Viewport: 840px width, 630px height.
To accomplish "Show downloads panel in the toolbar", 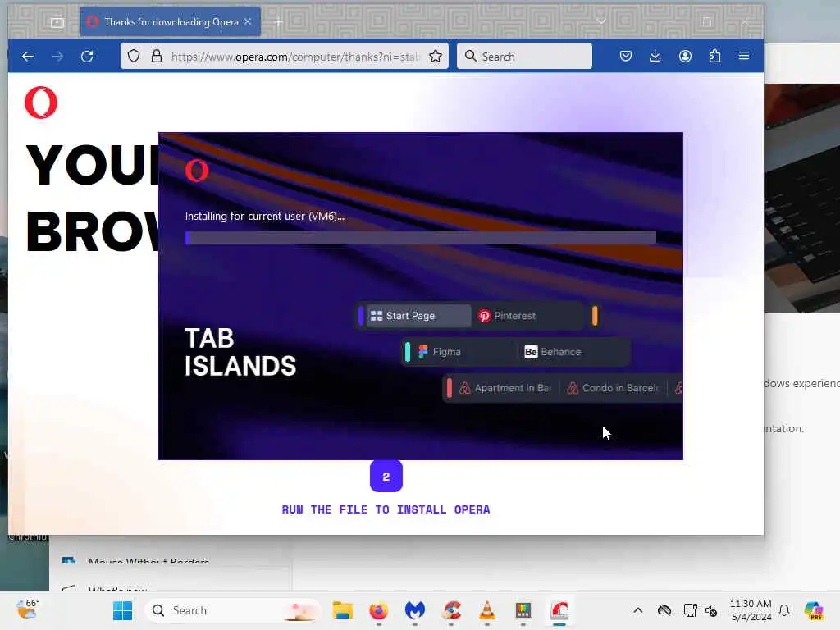I will (655, 56).
